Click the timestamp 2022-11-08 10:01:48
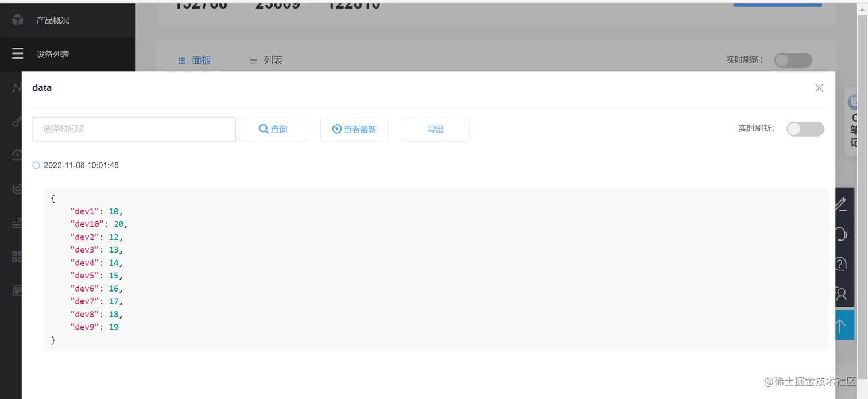Screen dimensions: 868x399 click(x=82, y=165)
